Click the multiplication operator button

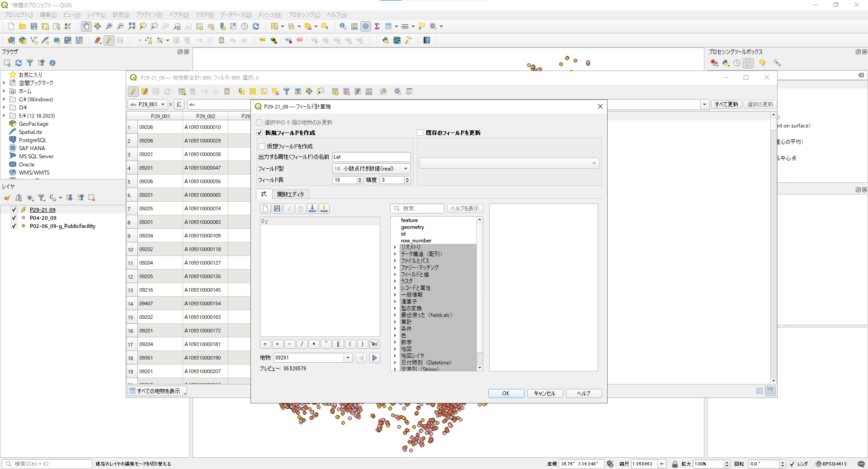tap(314, 344)
